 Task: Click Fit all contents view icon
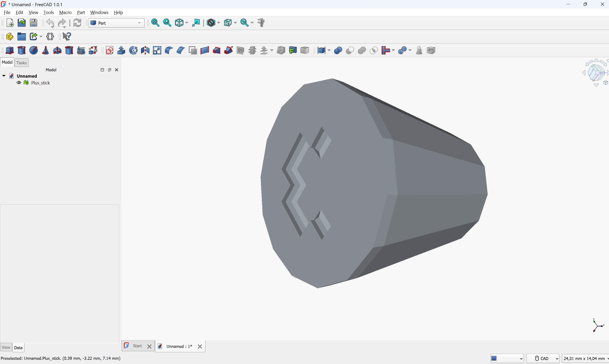click(155, 23)
